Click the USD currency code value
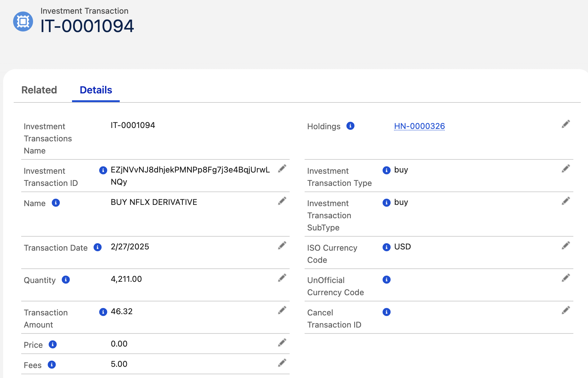The height and width of the screenshot is (378, 588). [402, 247]
